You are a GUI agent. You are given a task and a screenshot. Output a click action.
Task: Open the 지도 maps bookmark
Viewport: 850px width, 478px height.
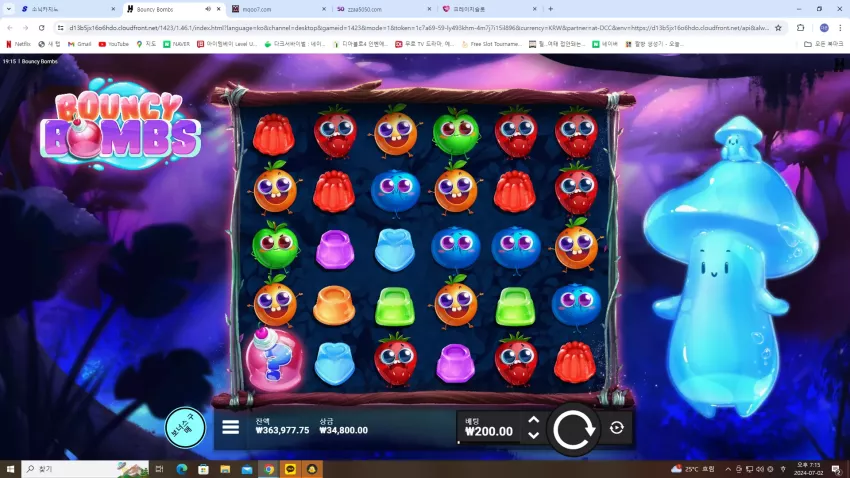click(x=146, y=44)
